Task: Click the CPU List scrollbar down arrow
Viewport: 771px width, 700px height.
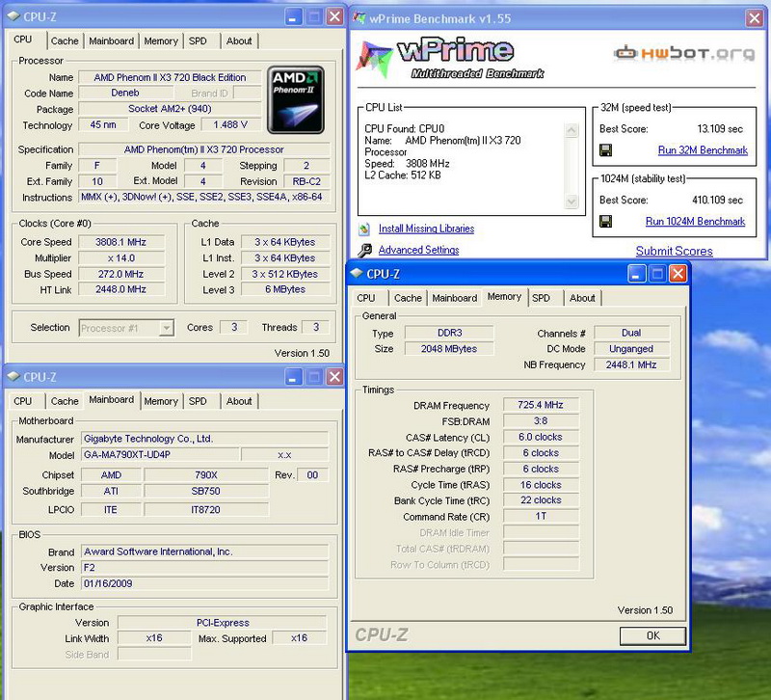Action: click(572, 201)
